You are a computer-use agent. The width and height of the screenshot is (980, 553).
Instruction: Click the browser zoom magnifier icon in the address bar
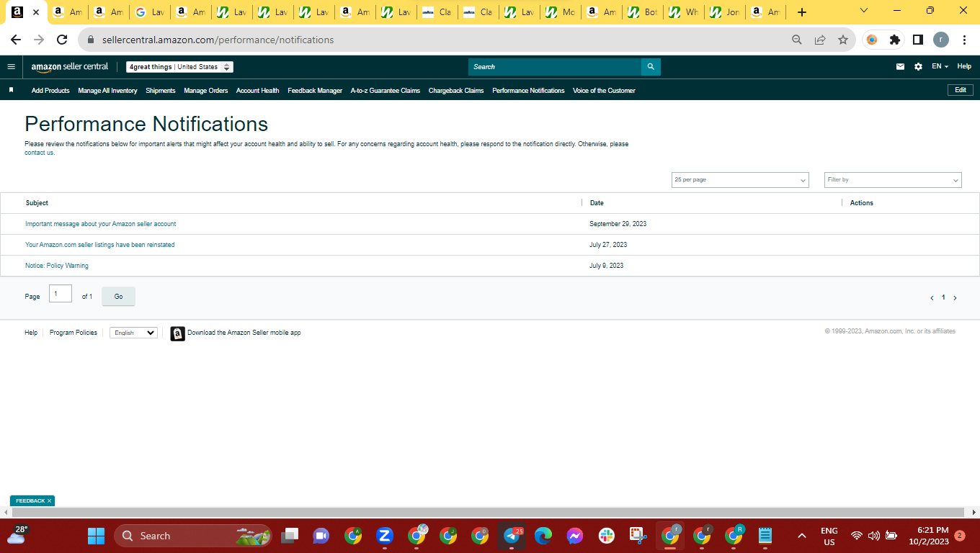tap(797, 40)
